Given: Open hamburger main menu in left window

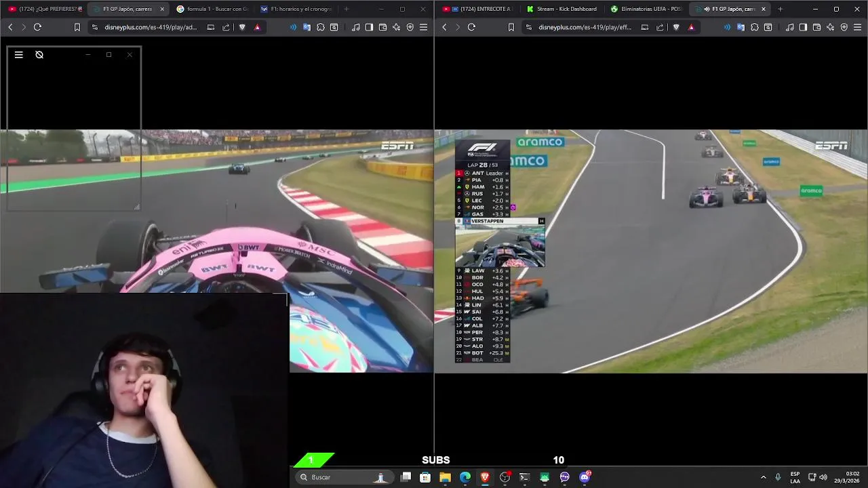Looking at the screenshot, I should pos(424,27).
